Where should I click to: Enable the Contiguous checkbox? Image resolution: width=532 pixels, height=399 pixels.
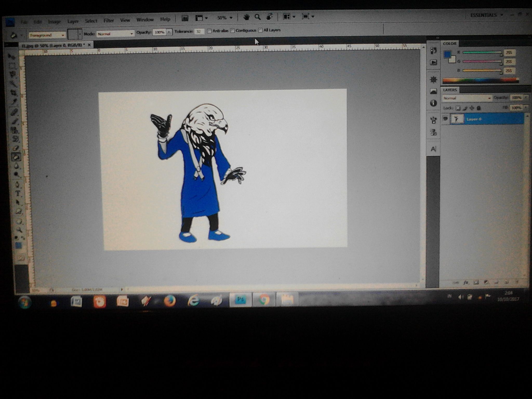[232, 31]
